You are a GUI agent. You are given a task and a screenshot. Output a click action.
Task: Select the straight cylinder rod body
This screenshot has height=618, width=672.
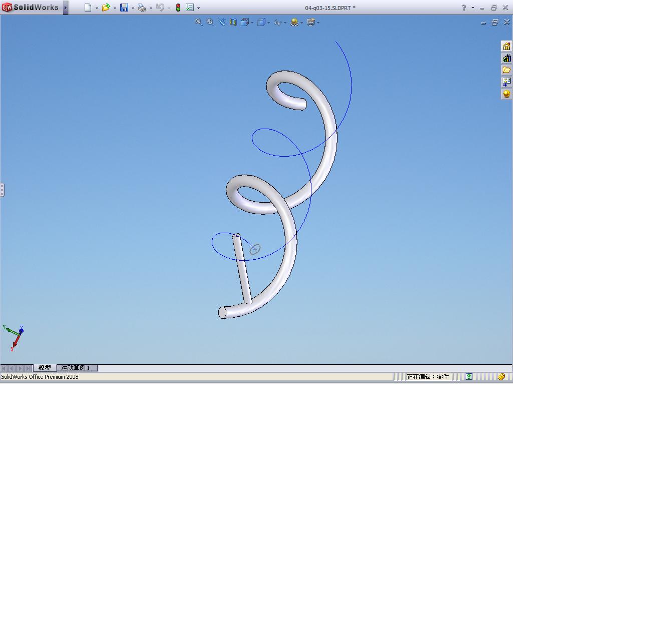(x=242, y=269)
